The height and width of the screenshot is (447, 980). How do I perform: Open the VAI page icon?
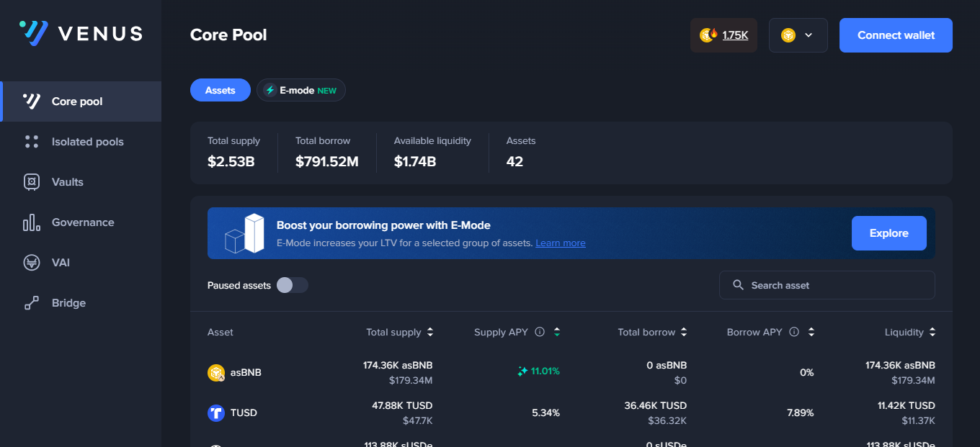[x=31, y=263]
